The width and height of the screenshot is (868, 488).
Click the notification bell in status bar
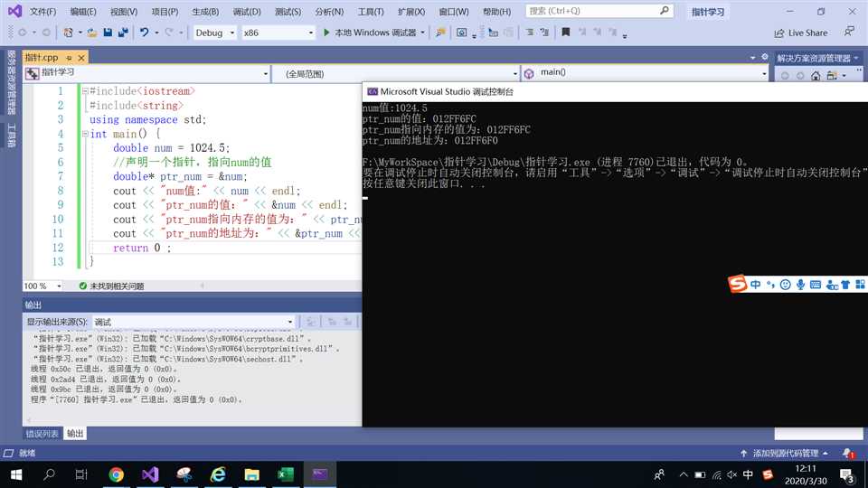tap(848, 453)
